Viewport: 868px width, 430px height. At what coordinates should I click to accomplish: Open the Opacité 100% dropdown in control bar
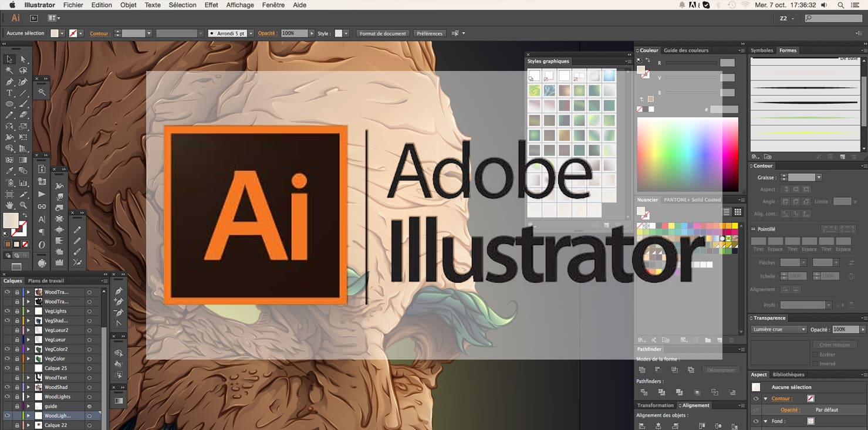pos(313,33)
